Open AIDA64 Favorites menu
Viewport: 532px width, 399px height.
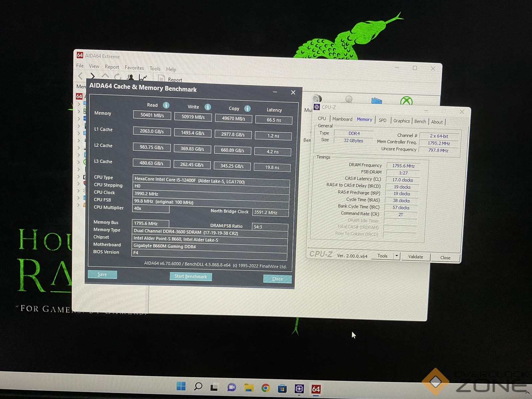click(x=134, y=67)
